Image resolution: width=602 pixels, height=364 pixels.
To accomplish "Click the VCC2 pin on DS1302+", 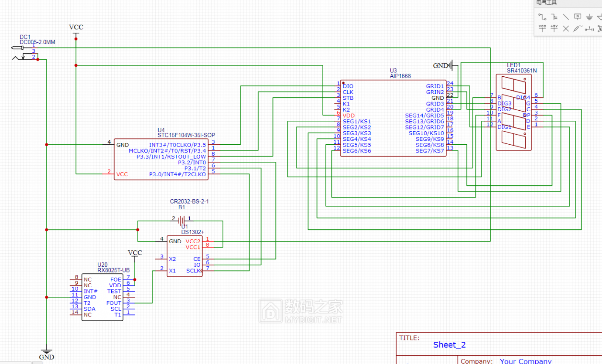I will 193,241.
